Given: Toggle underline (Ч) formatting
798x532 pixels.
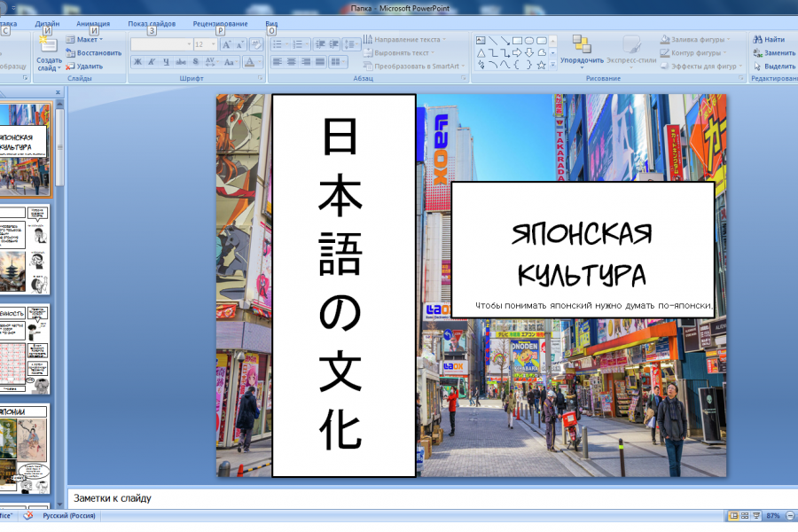Looking at the screenshot, I should coord(166,61).
